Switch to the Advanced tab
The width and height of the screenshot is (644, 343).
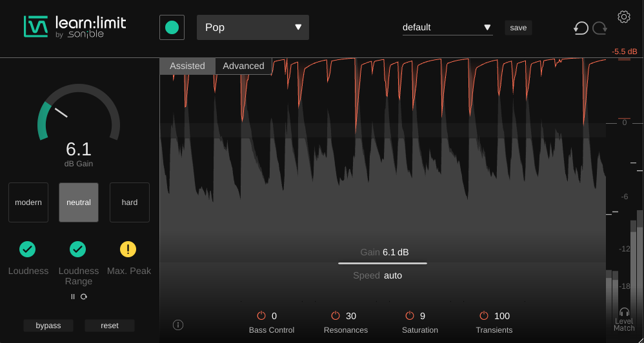click(x=243, y=66)
